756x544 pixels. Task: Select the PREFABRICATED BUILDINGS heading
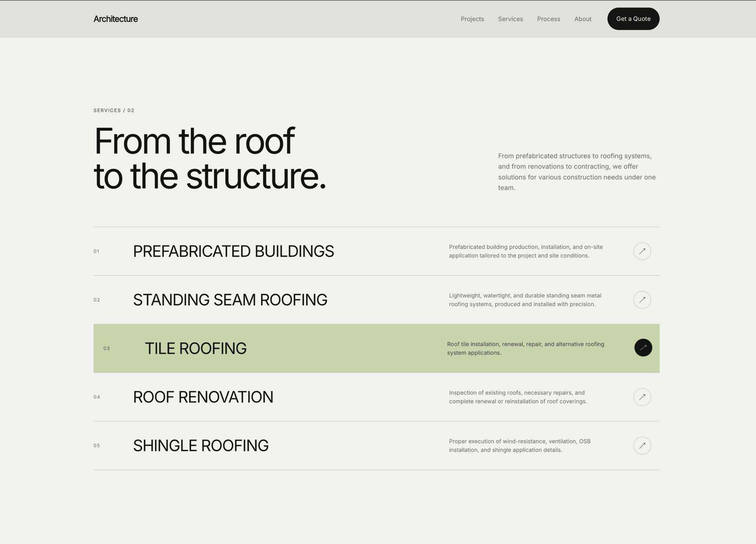point(233,251)
